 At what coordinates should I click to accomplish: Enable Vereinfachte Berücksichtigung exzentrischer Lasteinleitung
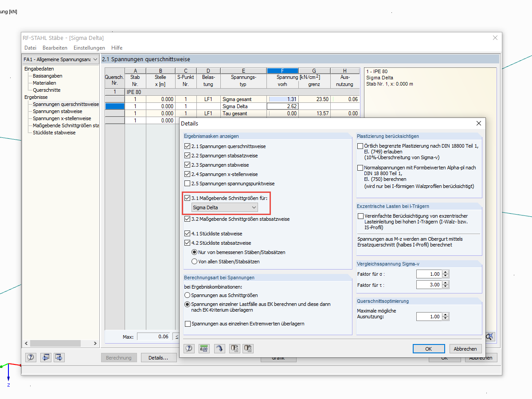pyautogui.click(x=360, y=216)
